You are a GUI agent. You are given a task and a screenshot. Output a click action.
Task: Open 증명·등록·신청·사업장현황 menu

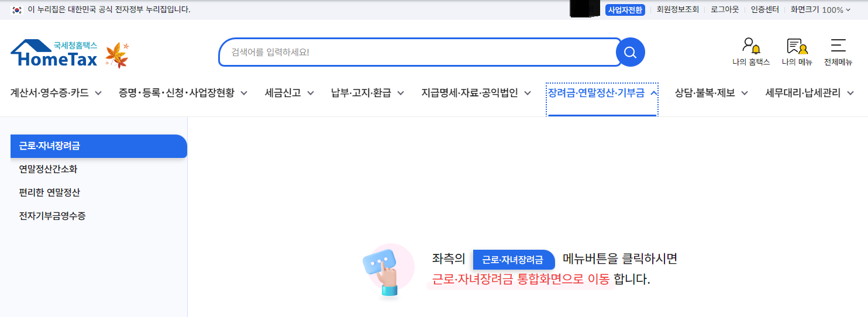176,93
